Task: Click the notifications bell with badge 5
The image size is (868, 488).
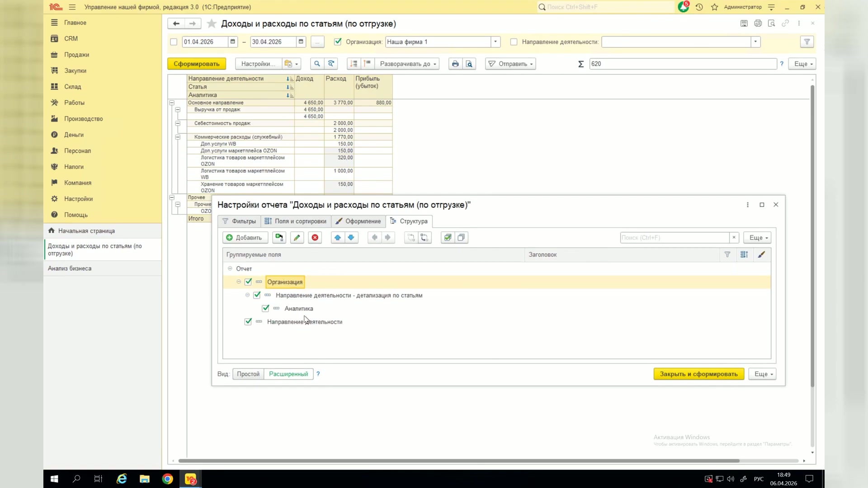Action: [683, 7]
